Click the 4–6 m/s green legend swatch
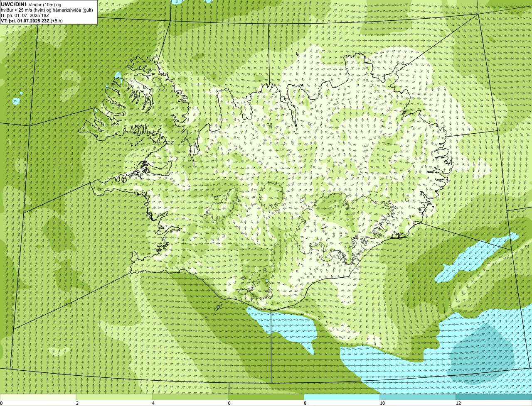This screenshot has width=532, height=406. click(190, 397)
